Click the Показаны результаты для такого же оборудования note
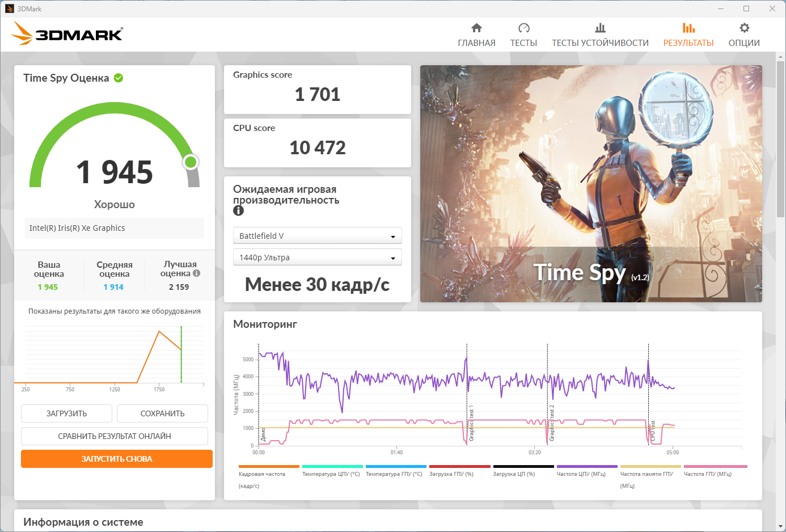Screen dimensions: 786x532 click(115, 311)
